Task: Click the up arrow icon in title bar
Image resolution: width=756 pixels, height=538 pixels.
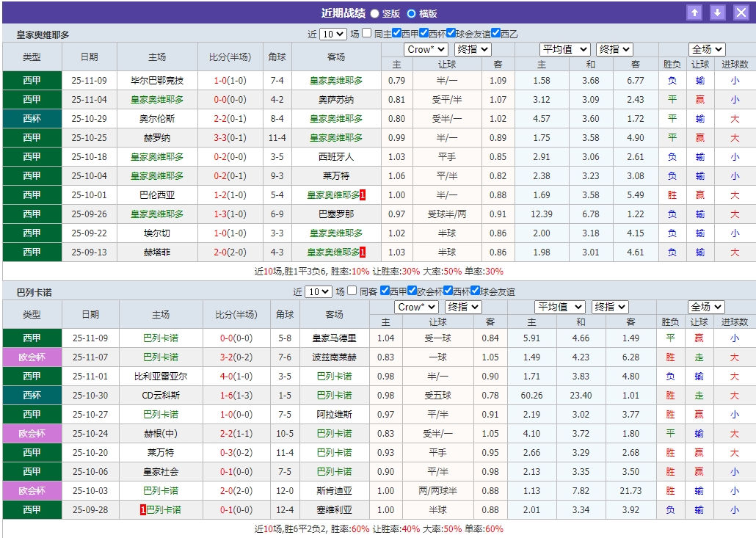Action: click(x=694, y=12)
